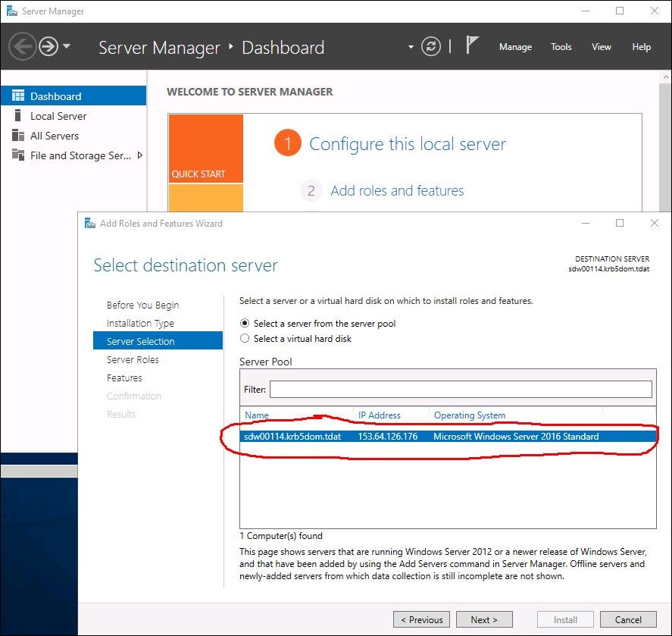Click Microsoft Windows Server 2016 Standard cell
Viewport: 672px width, 636px height.
coord(516,436)
